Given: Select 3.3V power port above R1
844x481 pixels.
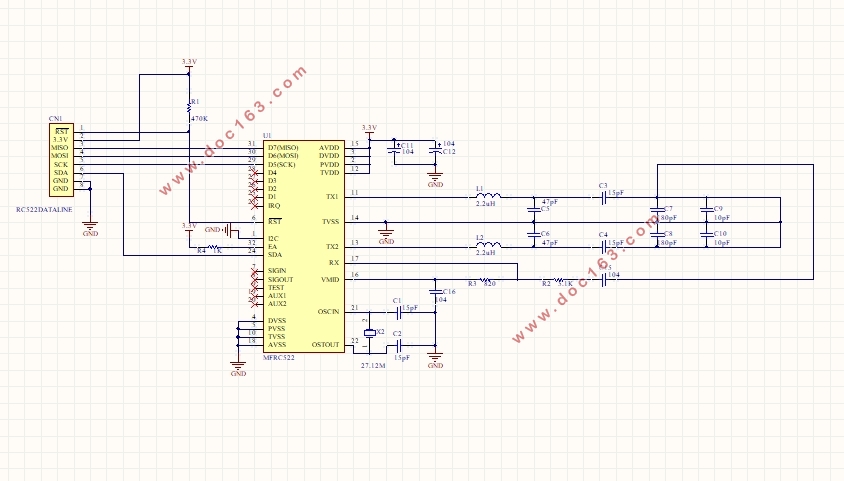Looking at the screenshot, I should (189, 63).
